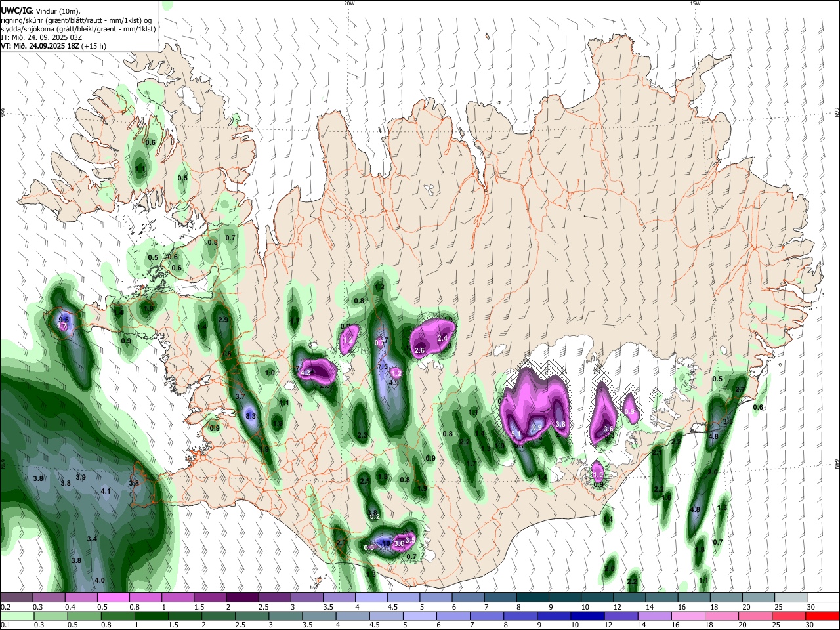Viewport: 840px width, 630px height.
Task: Click the '0.4' label in the snow legend
Action: pyautogui.click(x=70, y=607)
